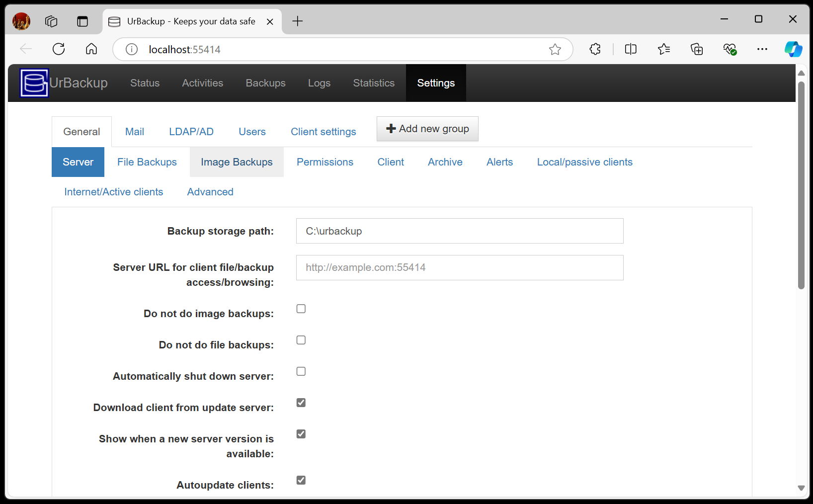
Task: Open the Mail settings tab
Action: [x=135, y=132]
